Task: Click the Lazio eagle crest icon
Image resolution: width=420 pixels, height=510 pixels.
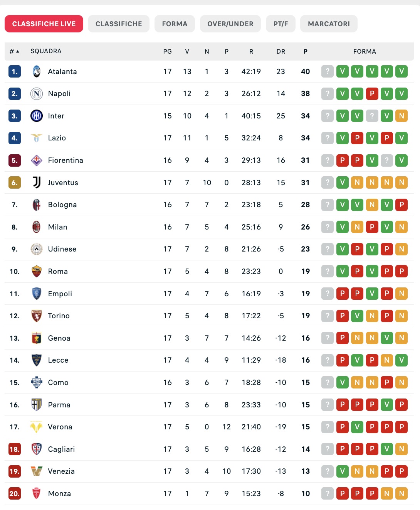Action: (x=37, y=138)
